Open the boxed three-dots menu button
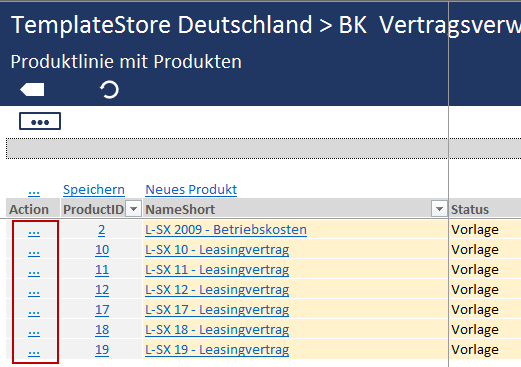The width and height of the screenshot is (521, 367). point(40,121)
